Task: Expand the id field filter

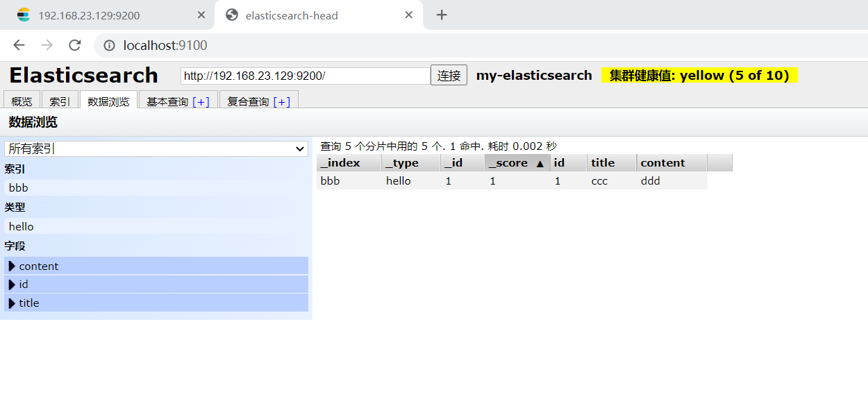Action: click(156, 285)
